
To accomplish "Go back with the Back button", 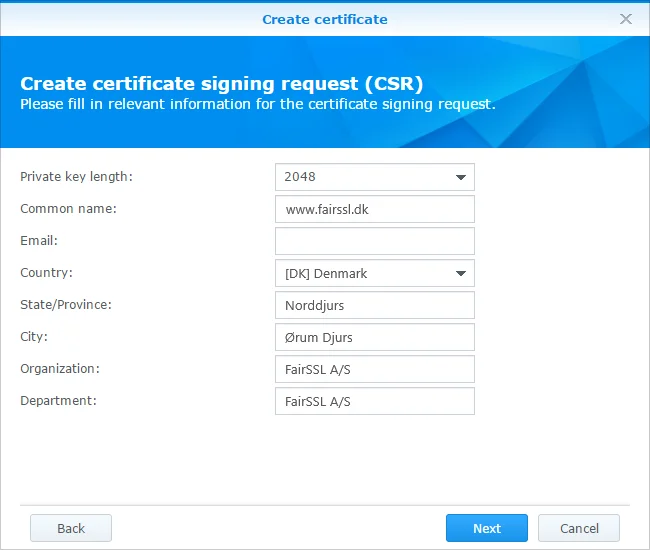I will coord(71,528).
